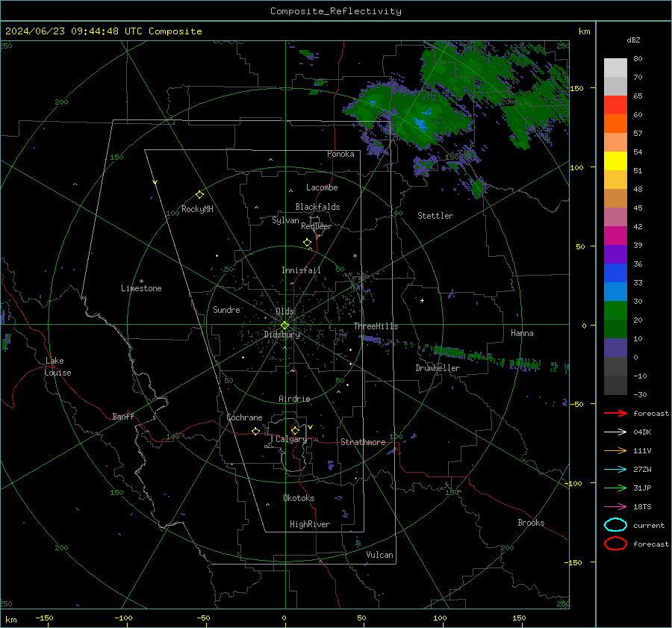Click the Banff town label
This screenshot has width=672, height=628.
click(123, 416)
